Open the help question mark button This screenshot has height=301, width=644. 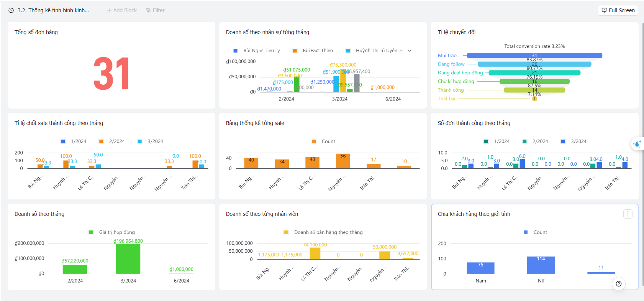(619, 284)
